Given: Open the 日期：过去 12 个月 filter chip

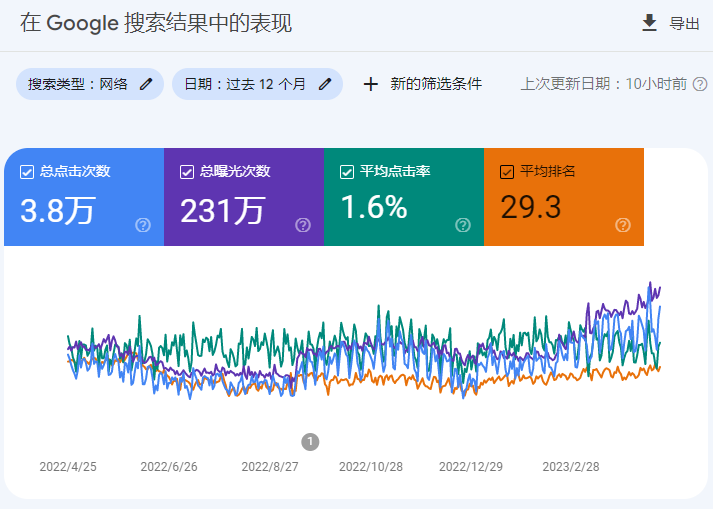Looking at the screenshot, I should (244, 84).
